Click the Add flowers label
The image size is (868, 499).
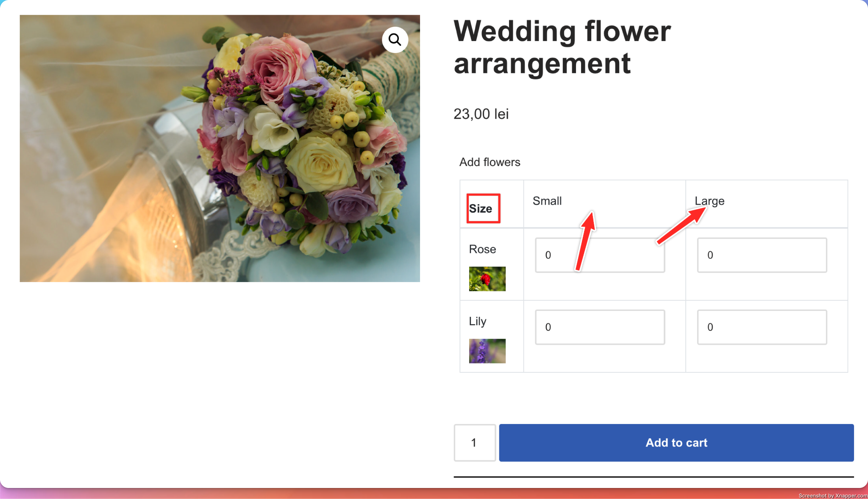(x=490, y=162)
